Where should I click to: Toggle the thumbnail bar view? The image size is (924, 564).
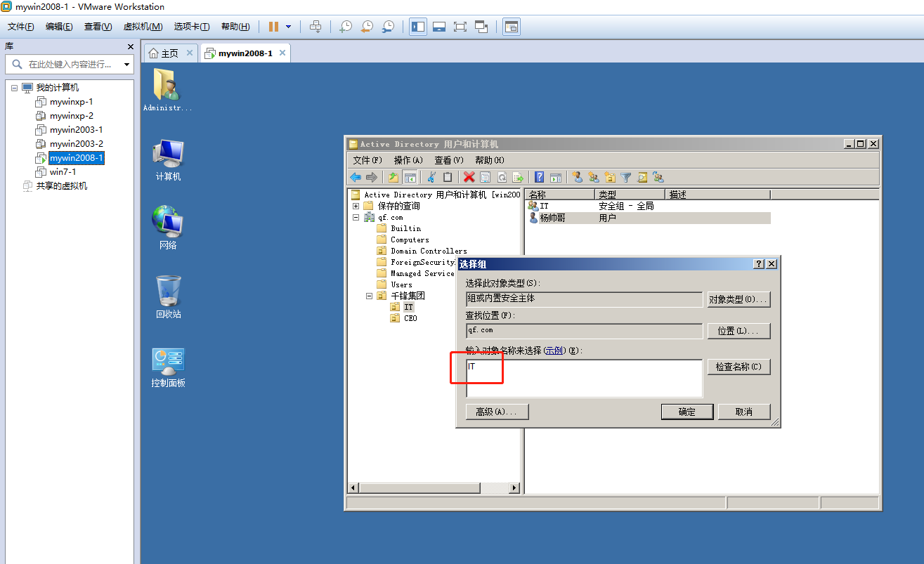[x=439, y=27]
